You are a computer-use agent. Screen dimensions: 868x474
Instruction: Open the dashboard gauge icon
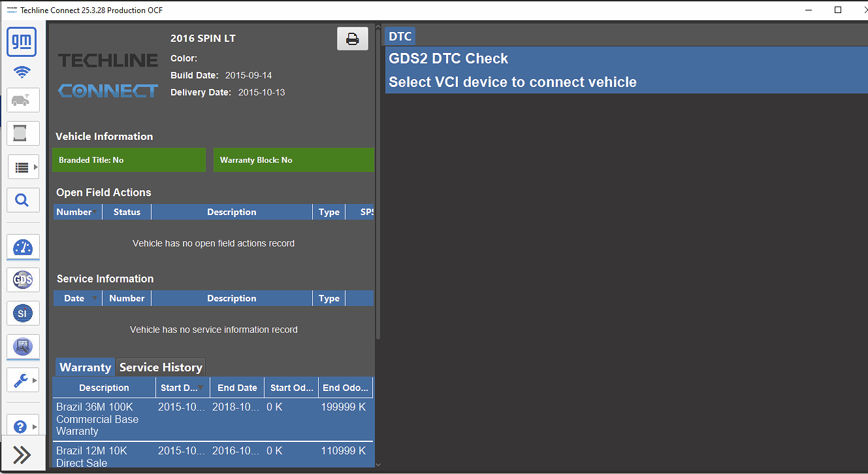[x=23, y=247]
